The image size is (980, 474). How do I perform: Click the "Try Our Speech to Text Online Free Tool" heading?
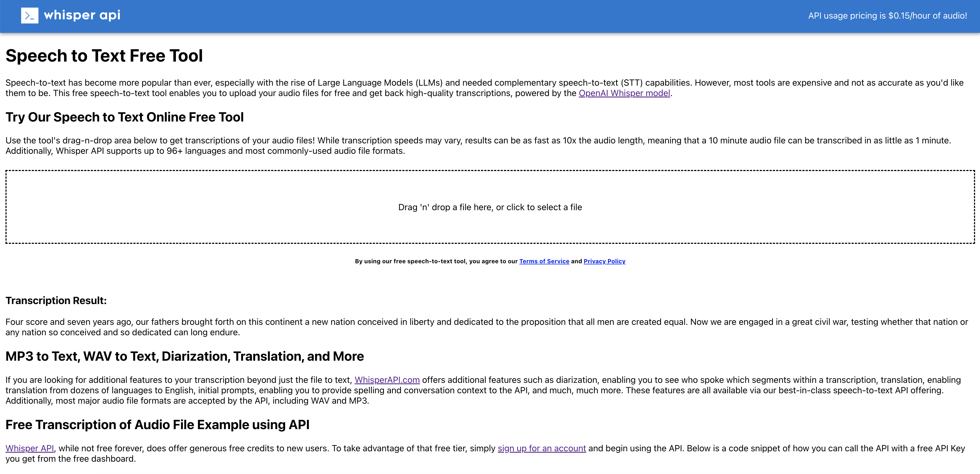click(125, 117)
